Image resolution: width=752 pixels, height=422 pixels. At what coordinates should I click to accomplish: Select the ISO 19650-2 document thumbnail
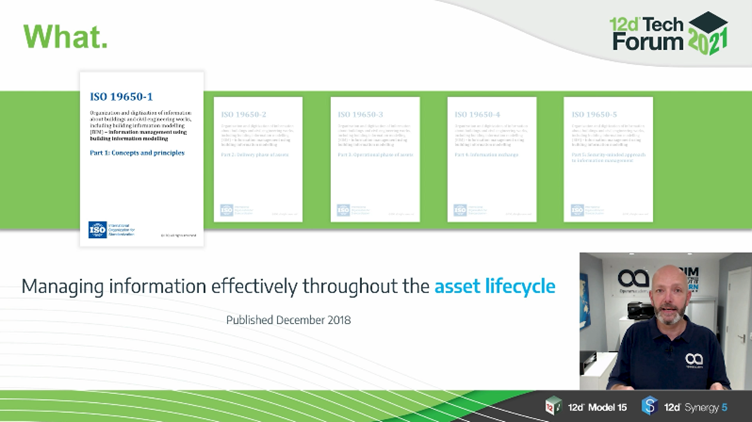coord(259,158)
